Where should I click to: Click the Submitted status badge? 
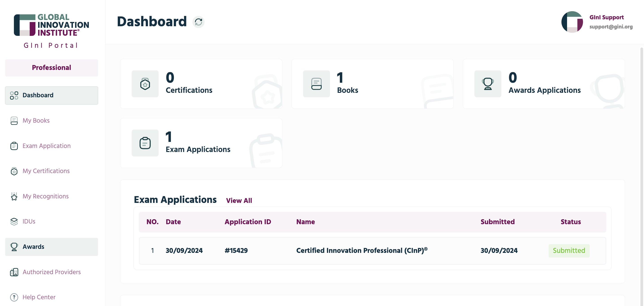pos(569,251)
